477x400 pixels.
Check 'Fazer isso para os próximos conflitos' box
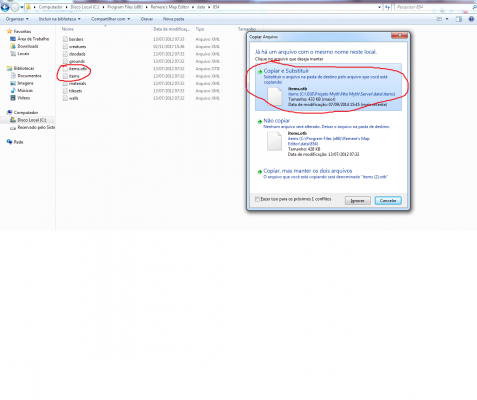click(x=257, y=199)
